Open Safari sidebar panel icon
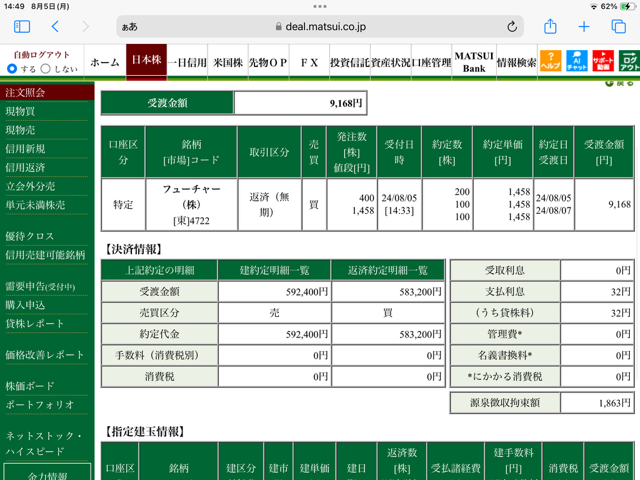 pyautogui.click(x=22, y=27)
